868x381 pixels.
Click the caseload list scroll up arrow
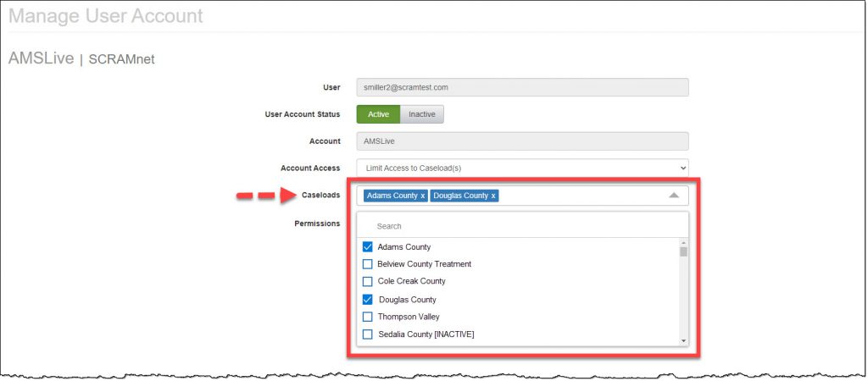[x=683, y=242]
